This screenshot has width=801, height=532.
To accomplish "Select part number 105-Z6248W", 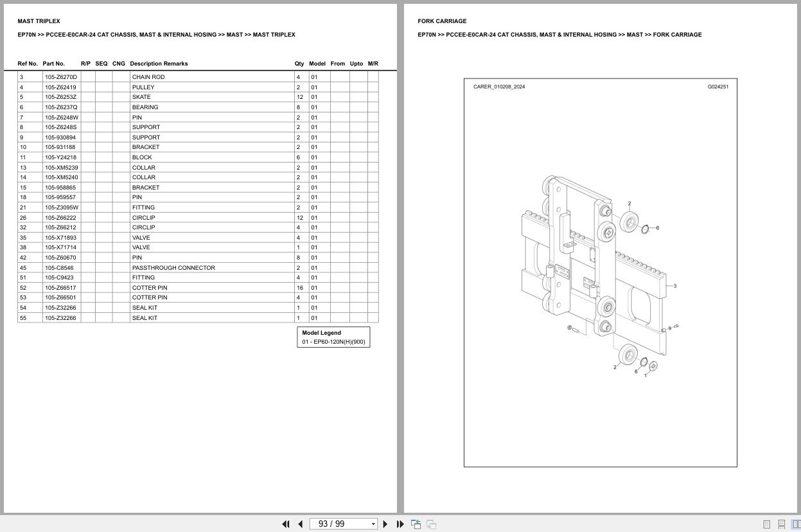I will click(62, 118).
